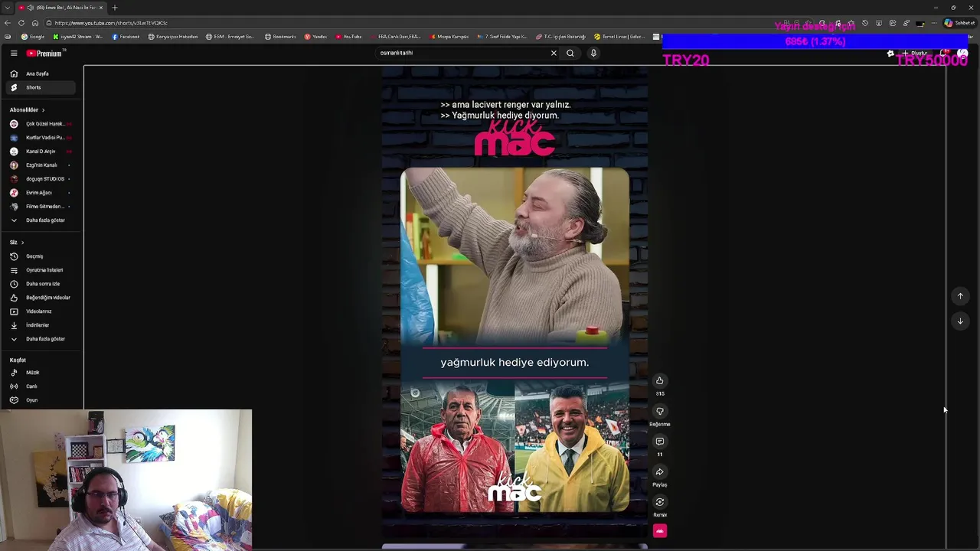Screen dimensions: 980x551
Task: Open Videolarınız page
Action: click(41, 311)
